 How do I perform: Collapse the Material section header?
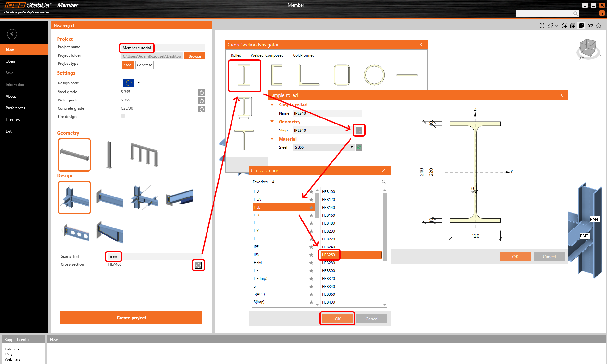[x=272, y=139]
